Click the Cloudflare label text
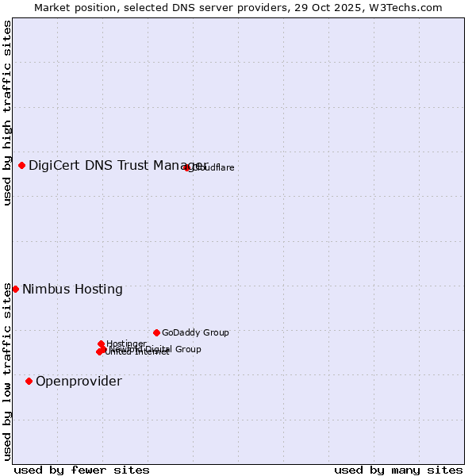The width and height of the screenshot is (476, 476). point(214,167)
